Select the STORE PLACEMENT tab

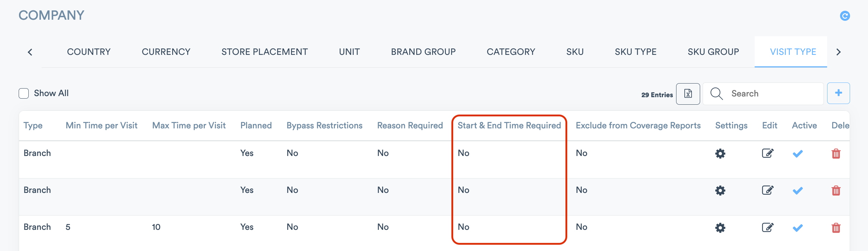tap(264, 52)
